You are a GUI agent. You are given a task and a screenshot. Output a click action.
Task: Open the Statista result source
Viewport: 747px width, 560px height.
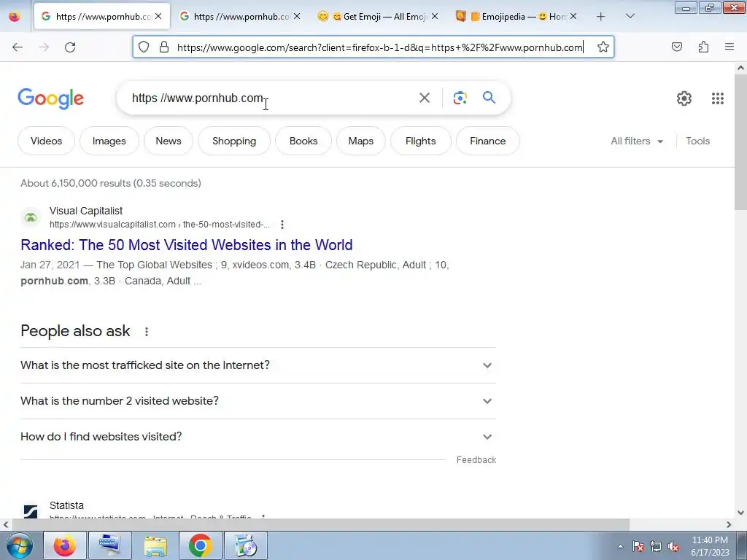66,505
